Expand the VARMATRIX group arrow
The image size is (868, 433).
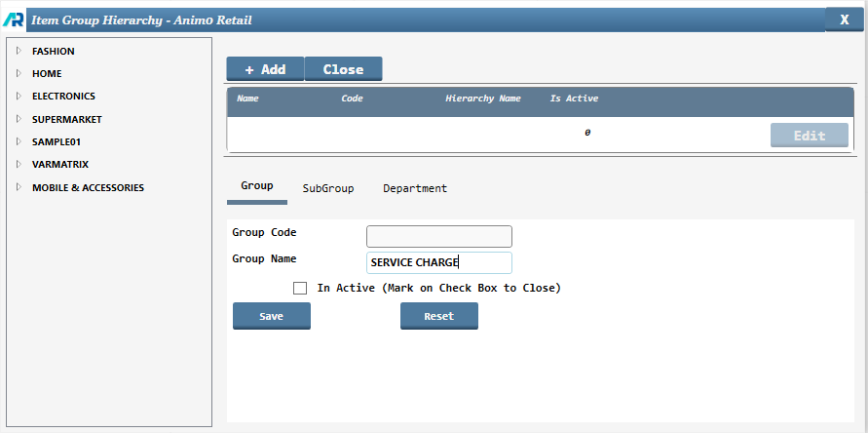19,164
